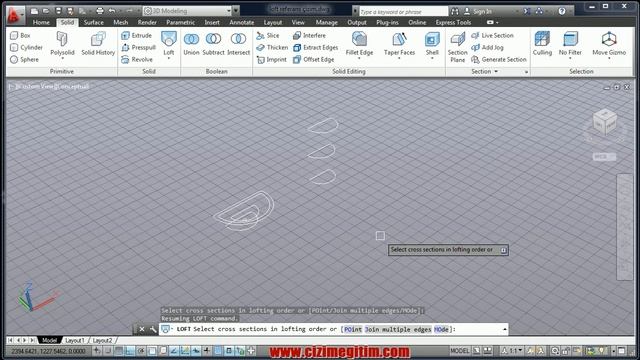640x360 pixels.
Task: Open the Home ribbon tab
Action: (x=41, y=22)
